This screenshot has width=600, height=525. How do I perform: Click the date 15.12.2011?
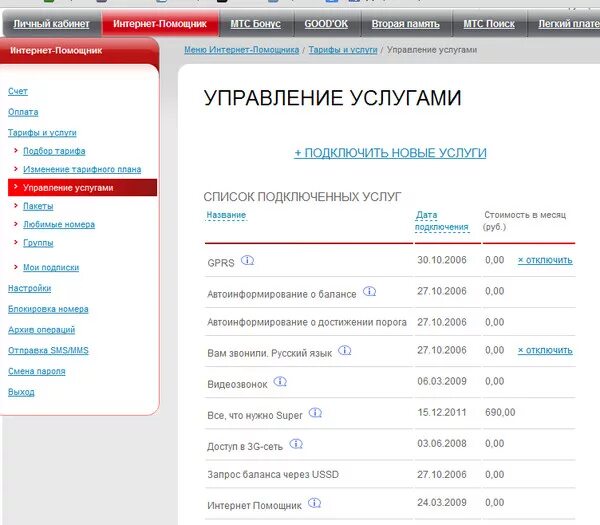click(442, 412)
